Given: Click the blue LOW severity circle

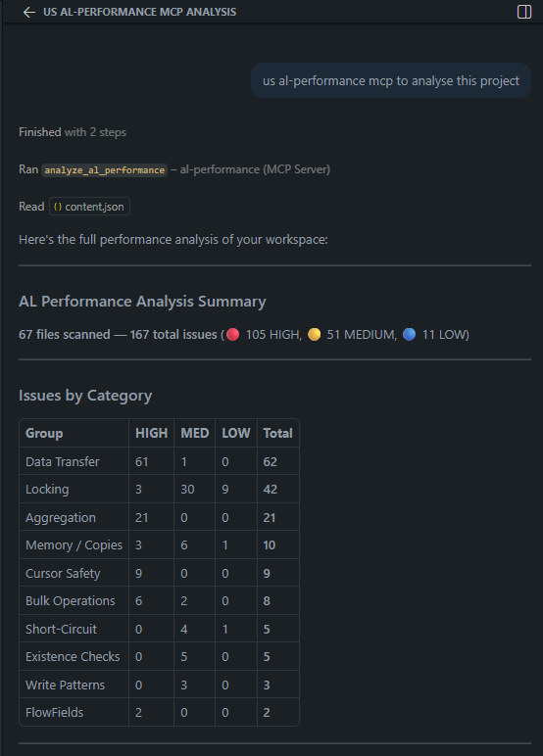Looking at the screenshot, I should (410, 334).
